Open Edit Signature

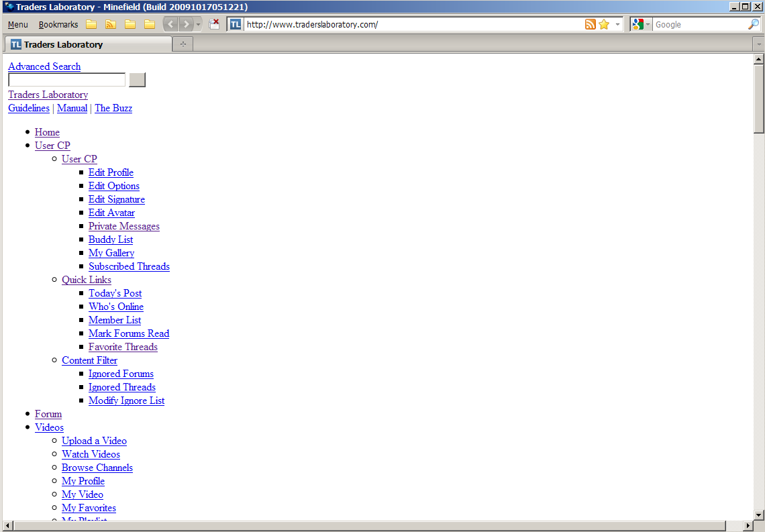tap(117, 199)
